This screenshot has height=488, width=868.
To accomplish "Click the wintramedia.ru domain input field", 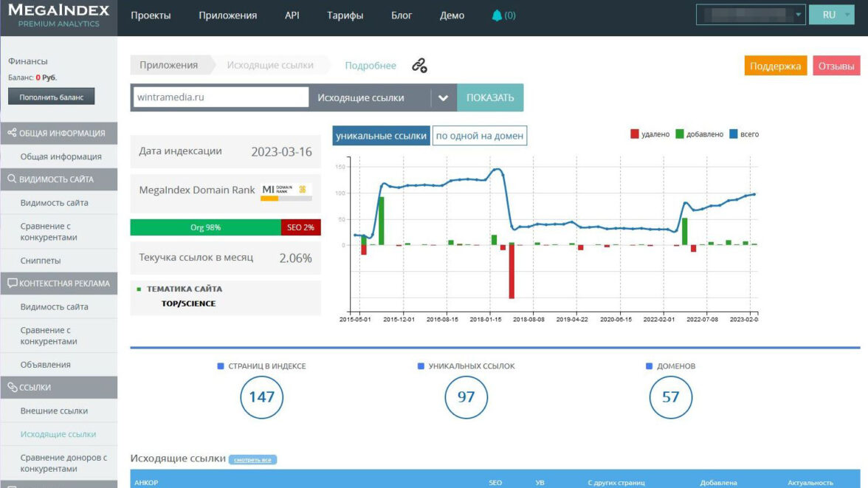I will [x=220, y=97].
